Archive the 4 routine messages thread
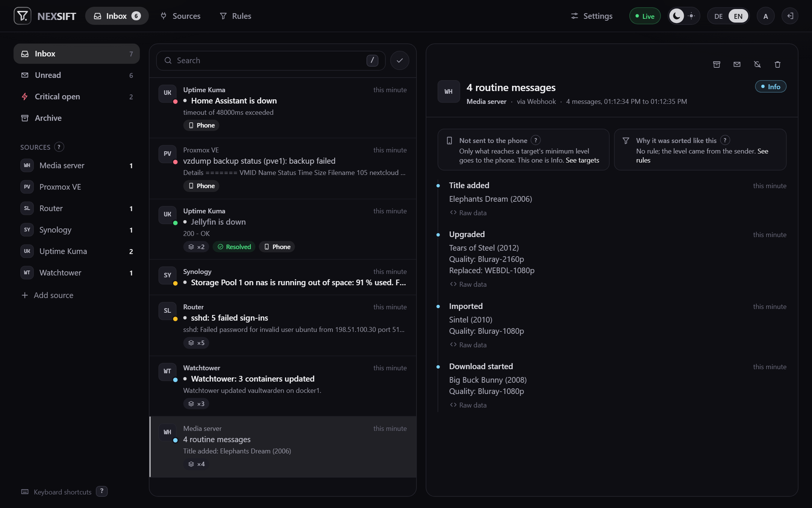 pyautogui.click(x=717, y=64)
